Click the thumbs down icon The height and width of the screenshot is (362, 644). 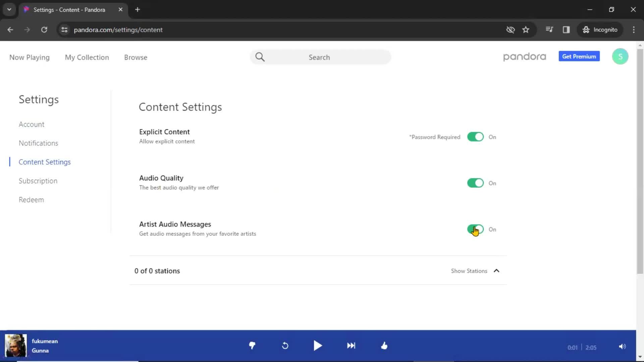(x=252, y=346)
